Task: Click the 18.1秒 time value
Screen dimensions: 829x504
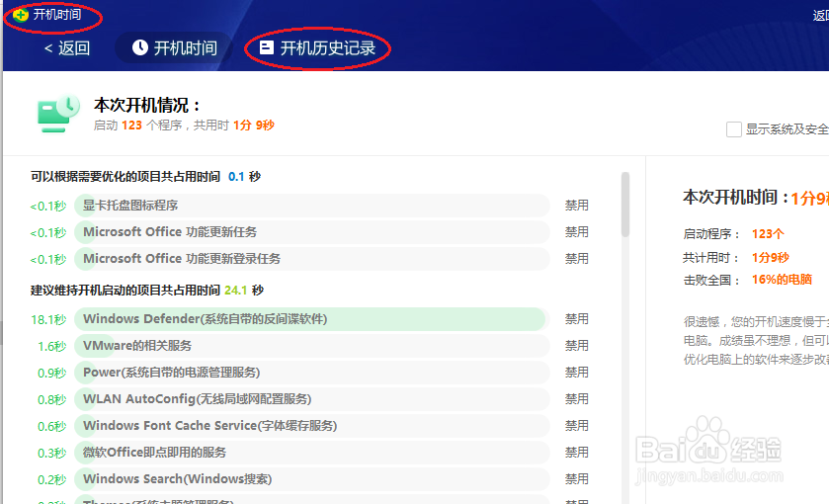Action: pos(48,319)
